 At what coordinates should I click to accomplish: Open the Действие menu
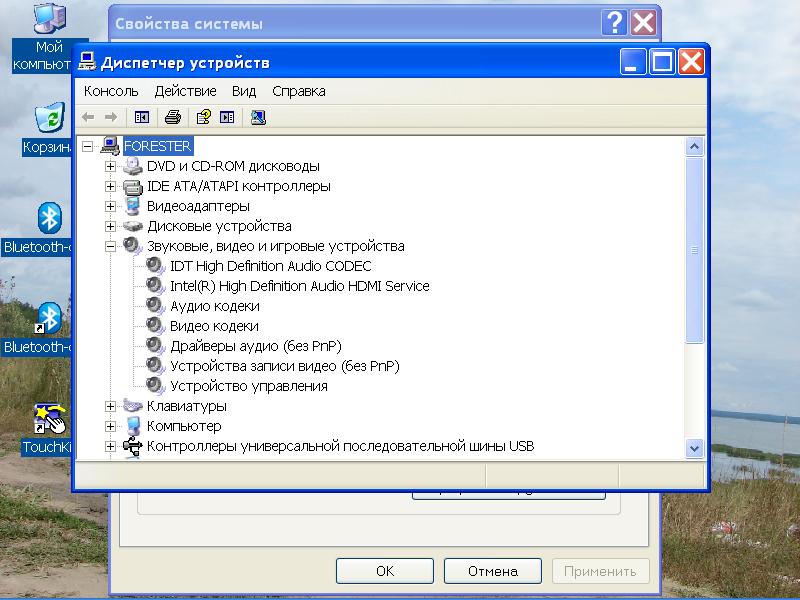coord(185,91)
